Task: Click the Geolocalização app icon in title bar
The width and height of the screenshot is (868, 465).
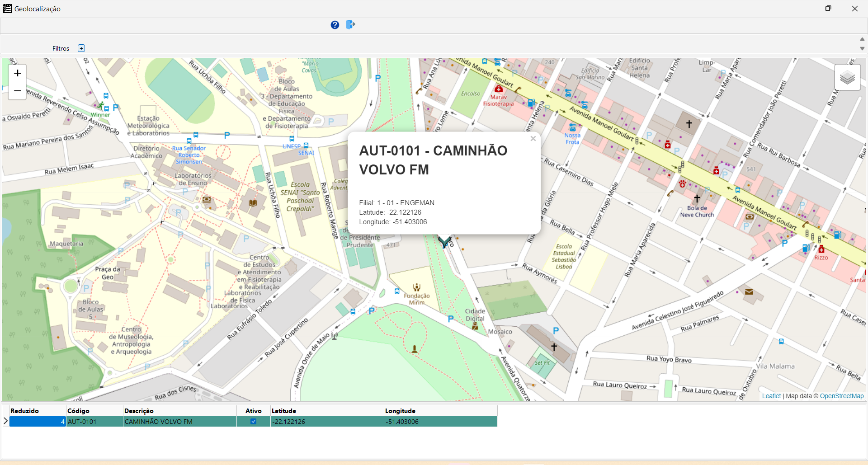Action: 8,9
